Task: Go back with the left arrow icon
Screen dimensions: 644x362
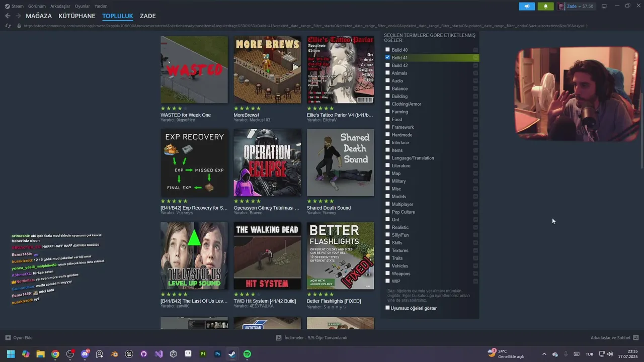Action: point(8,16)
